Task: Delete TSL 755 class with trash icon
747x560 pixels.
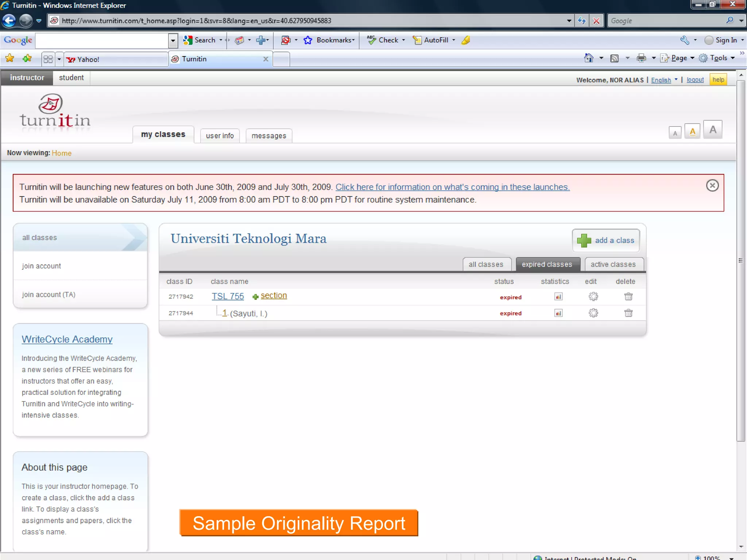Action: [628, 296]
